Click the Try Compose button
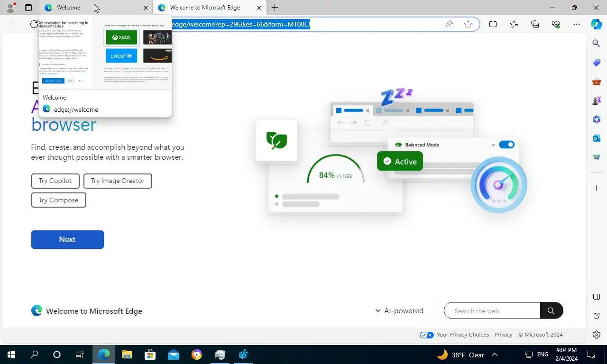Viewport: 607px width, 364px height. coord(59,200)
